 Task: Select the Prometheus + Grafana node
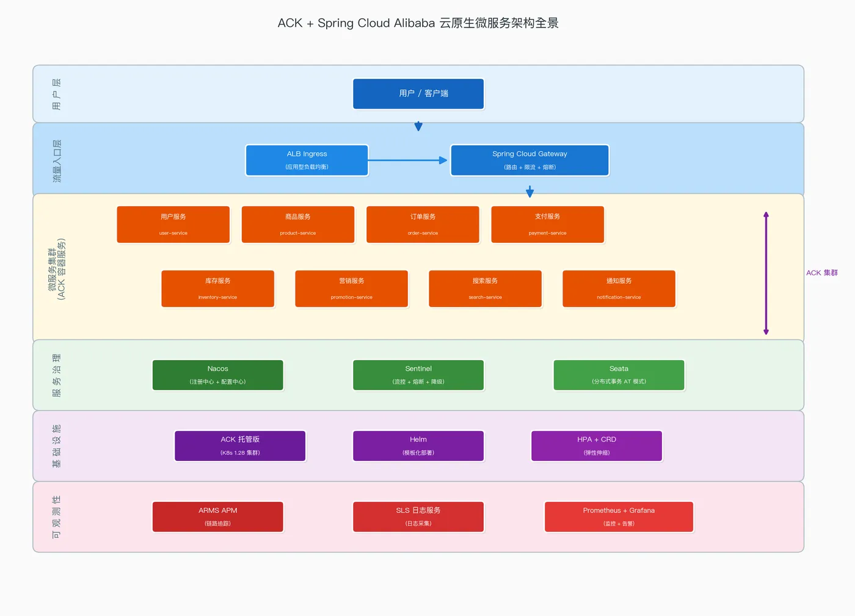click(x=619, y=517)
